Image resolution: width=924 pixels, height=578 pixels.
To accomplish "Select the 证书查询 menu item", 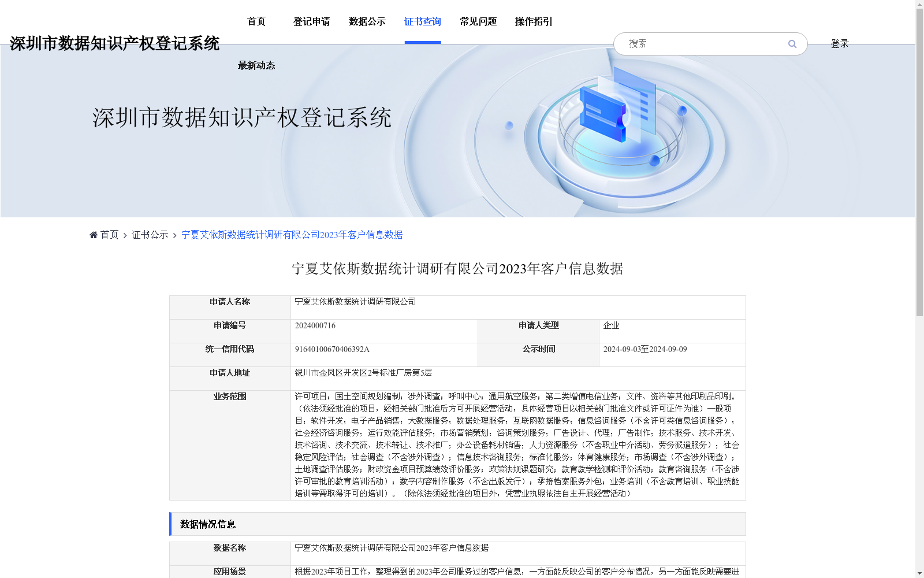I will click(423, 21).
